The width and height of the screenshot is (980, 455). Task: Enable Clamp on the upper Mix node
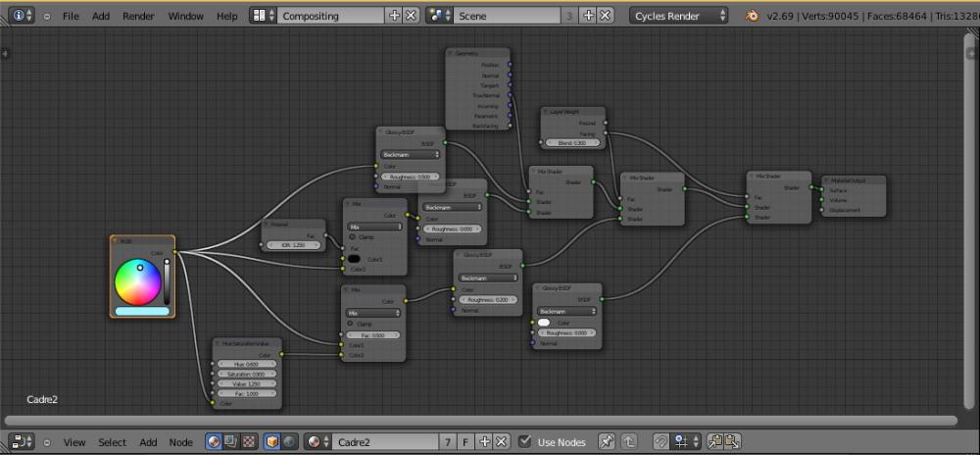352,237
